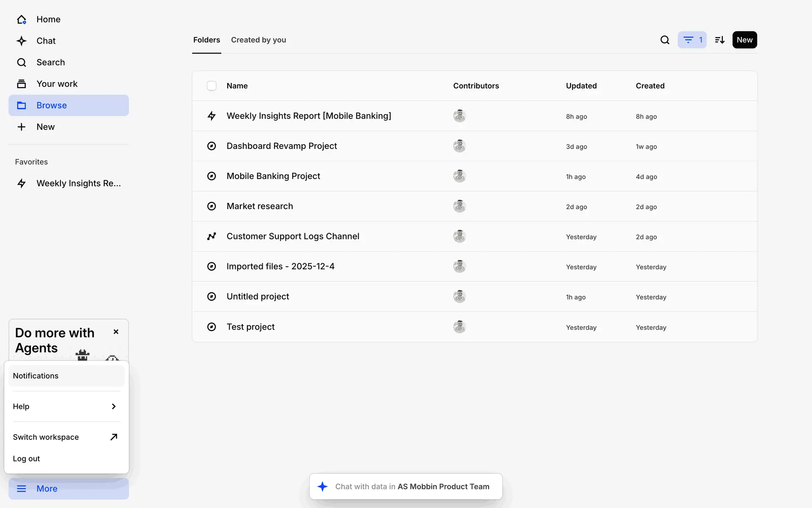Image resolution: width=812 pixels, height=508 pixels.
Task: Open the Customer Support Logs Channel row
Action: point(293,236)
